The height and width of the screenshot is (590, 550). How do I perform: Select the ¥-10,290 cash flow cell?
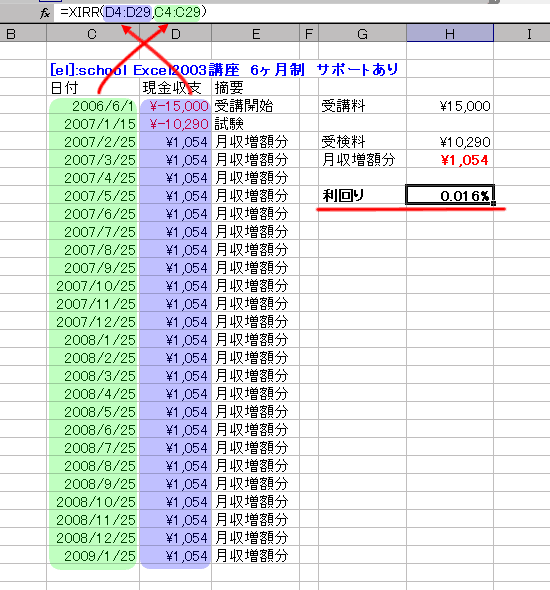pyautogui.click(x=175, y=124)
